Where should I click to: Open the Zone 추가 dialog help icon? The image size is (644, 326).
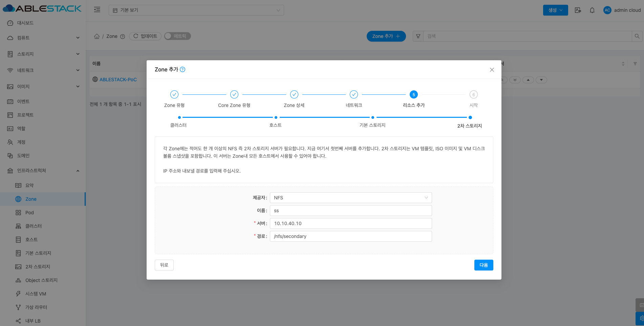183,69
